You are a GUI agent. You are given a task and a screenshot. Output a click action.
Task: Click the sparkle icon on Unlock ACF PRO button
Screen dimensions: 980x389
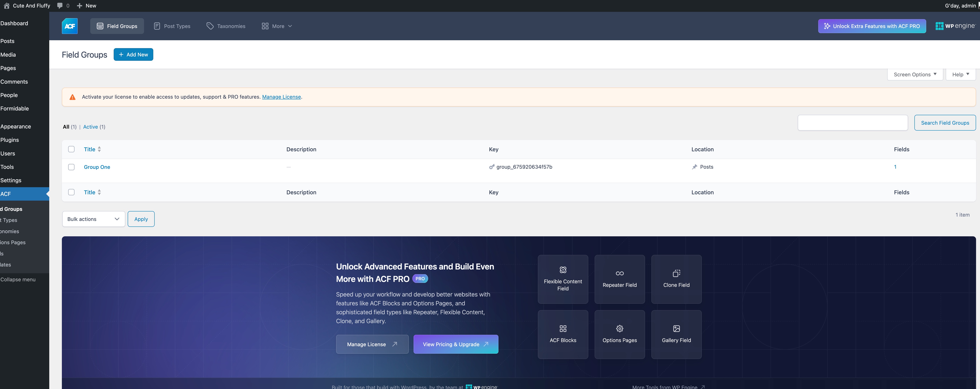(827, 26)
